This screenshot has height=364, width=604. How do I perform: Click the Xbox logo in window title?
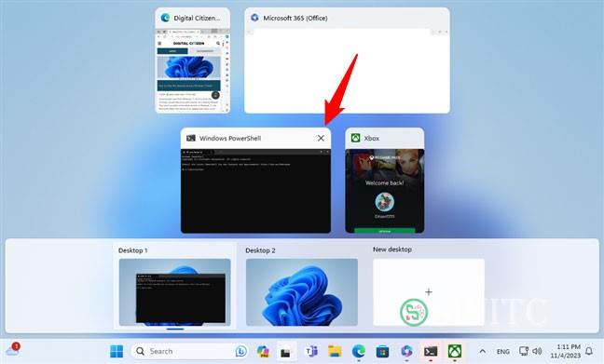tap(355, 138)
